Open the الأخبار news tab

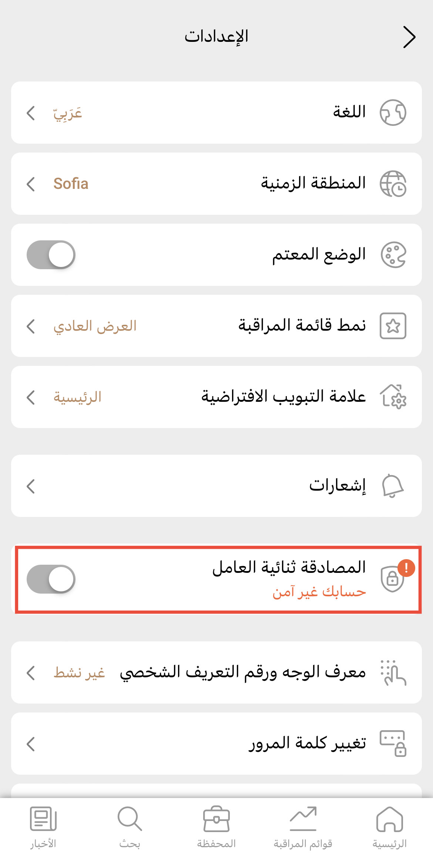[x=43, y=827]
